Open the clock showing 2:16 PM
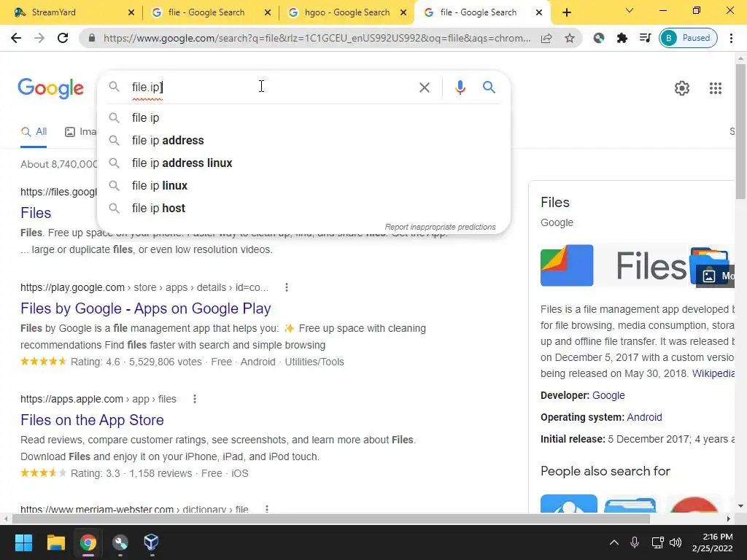 [712, 542]
